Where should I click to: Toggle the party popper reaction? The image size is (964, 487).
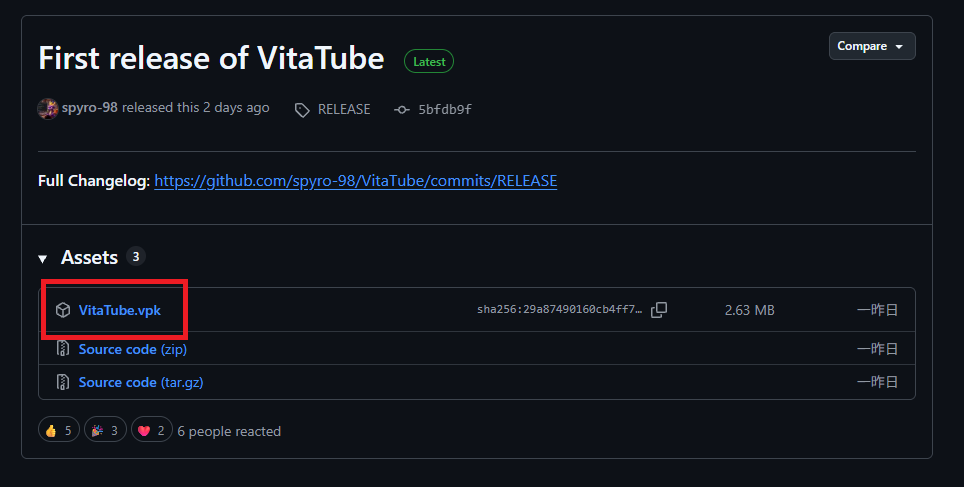pos(105,430)
